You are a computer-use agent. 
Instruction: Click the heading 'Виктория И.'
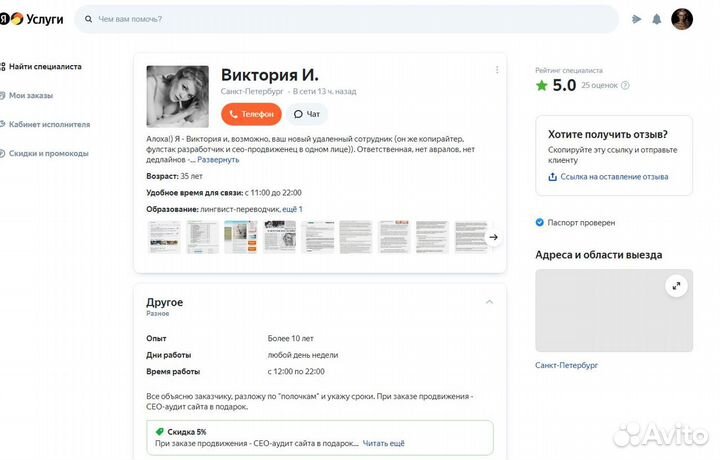[270, 75]
